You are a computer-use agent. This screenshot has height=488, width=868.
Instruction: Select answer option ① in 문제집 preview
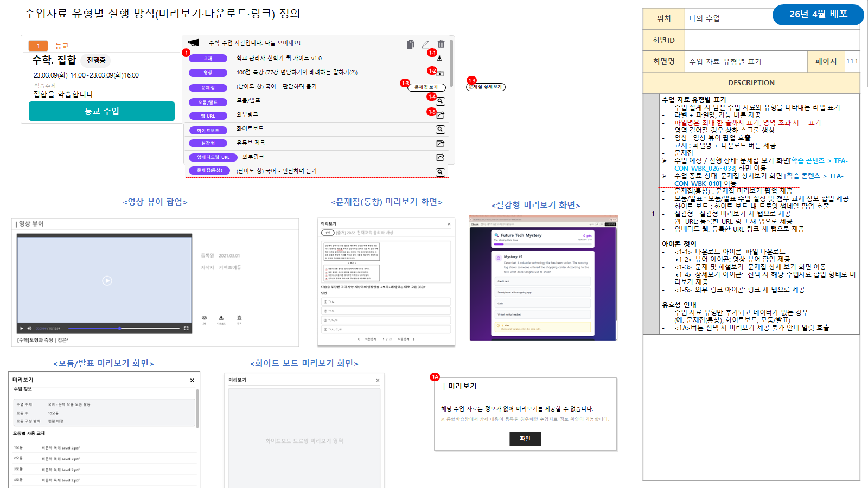(386, 301)
